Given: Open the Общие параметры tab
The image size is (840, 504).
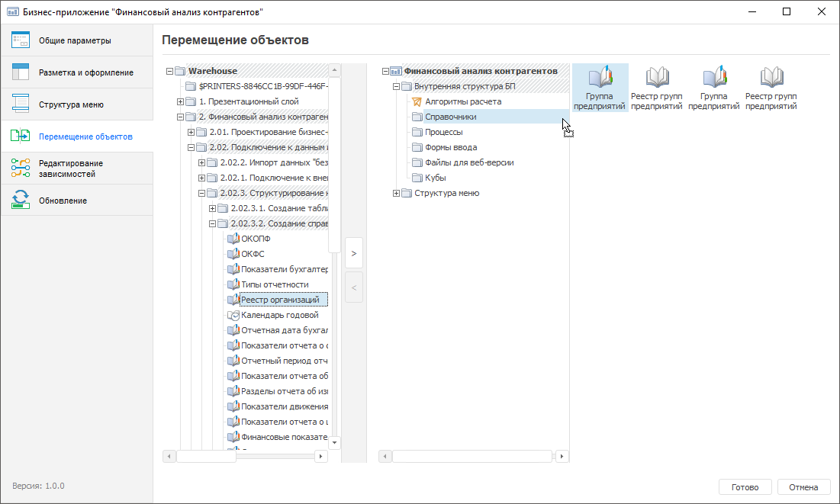Looking at the screenshot, I should [x=75, y=40].
